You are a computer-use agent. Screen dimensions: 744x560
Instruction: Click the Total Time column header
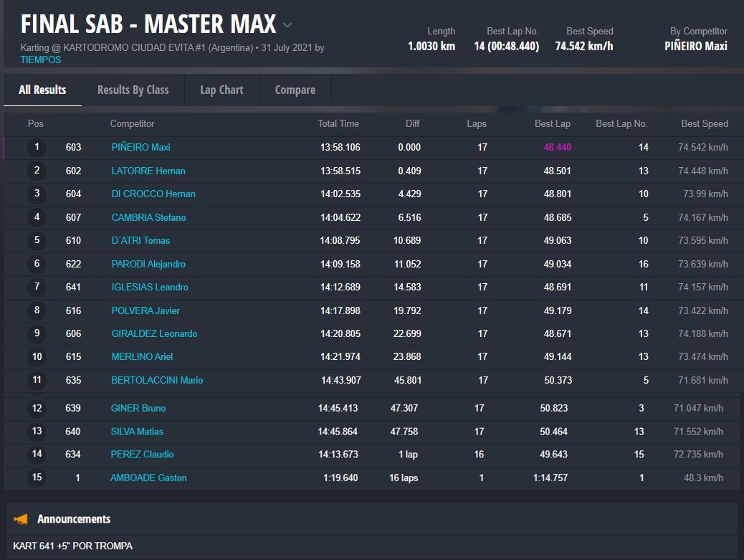point(338,123)
